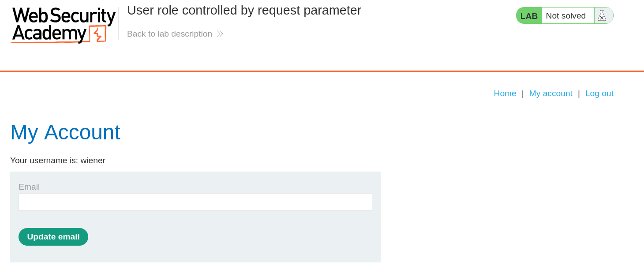Click the separator between Home and My account

pos(523,93)
